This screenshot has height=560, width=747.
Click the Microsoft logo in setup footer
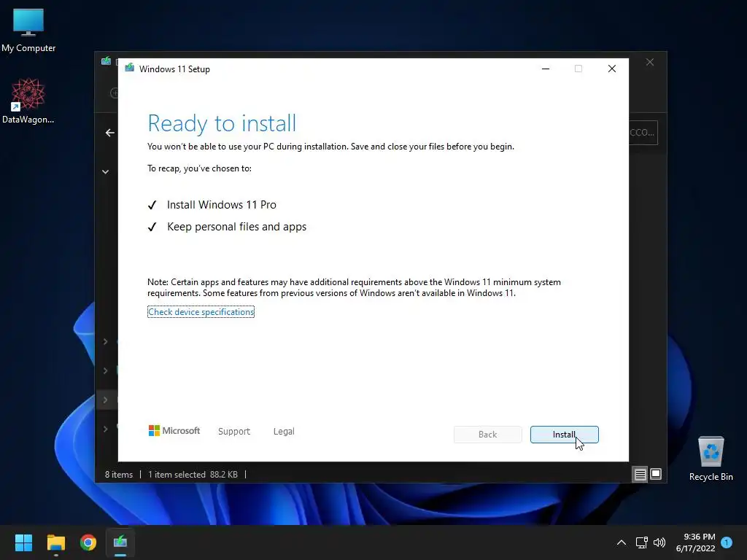tap(174, 430)
